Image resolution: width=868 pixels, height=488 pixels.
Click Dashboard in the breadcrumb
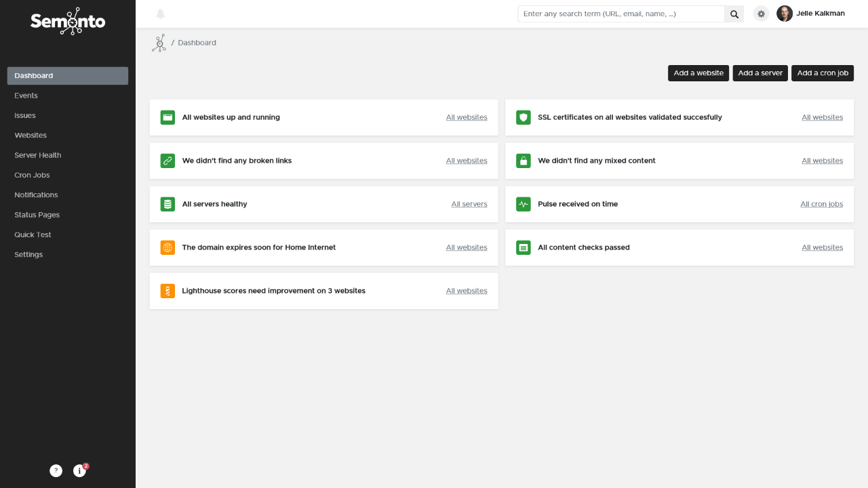point(197,43)
